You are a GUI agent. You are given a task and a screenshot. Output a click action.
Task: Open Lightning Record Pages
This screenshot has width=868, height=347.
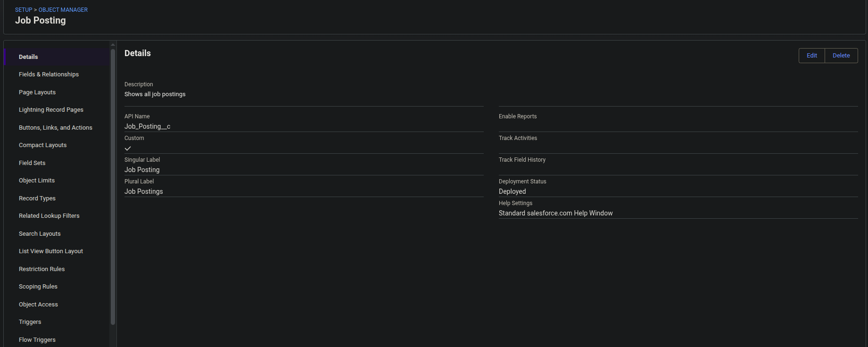(51, 110)
